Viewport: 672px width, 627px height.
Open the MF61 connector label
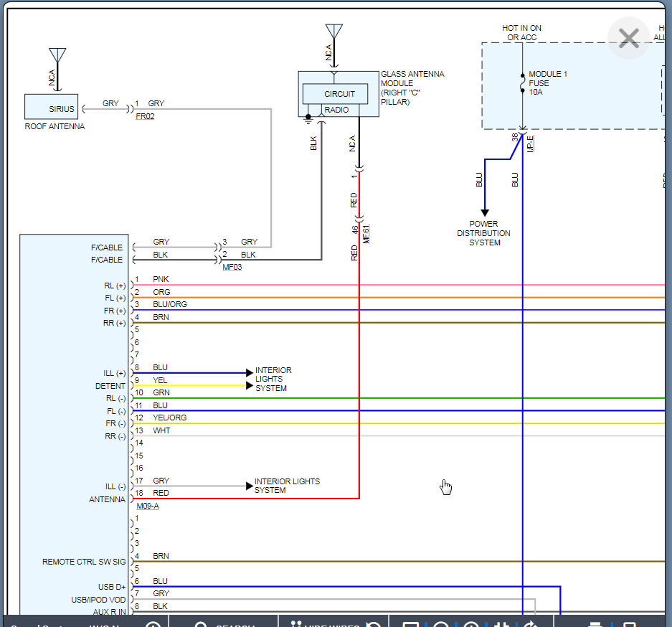[x=366, y=234]
